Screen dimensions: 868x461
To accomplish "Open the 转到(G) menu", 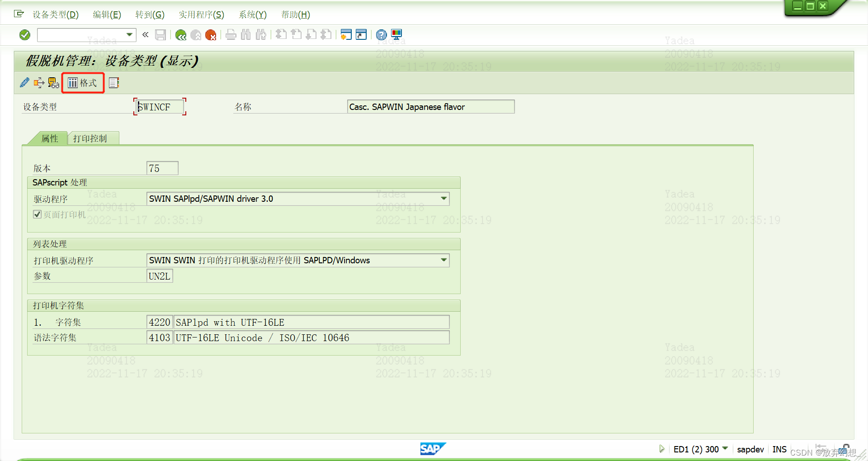I will pos(150,15).
